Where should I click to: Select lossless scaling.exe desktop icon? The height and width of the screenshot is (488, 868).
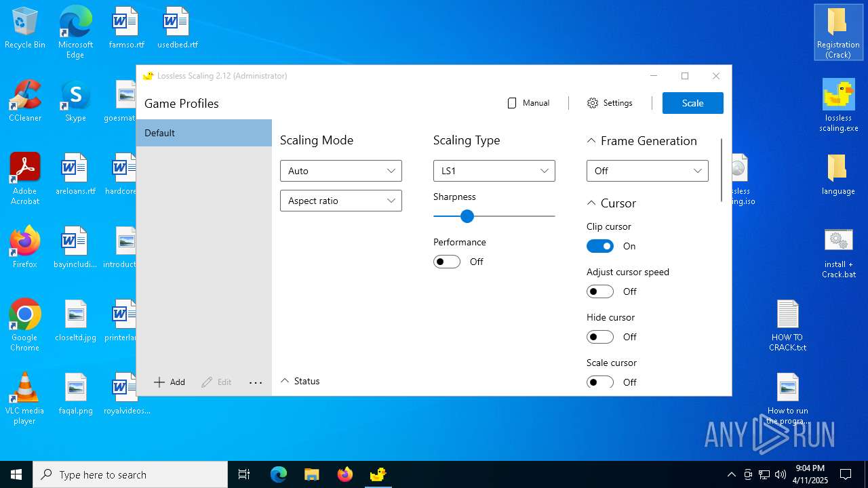838,105
